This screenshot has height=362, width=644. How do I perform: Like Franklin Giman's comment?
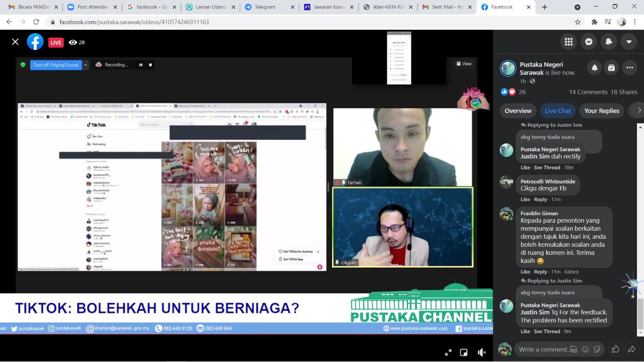click(525, 272)
